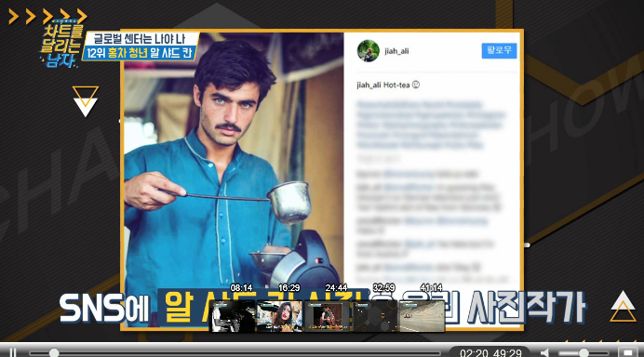Jump to the 24:44 preview thumbnail

(x=327, y=316)
